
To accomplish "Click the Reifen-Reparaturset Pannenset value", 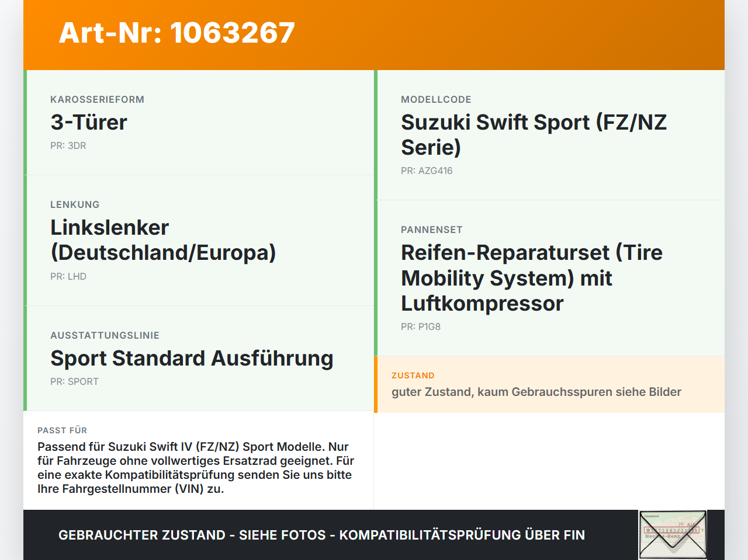I will 532,278.
